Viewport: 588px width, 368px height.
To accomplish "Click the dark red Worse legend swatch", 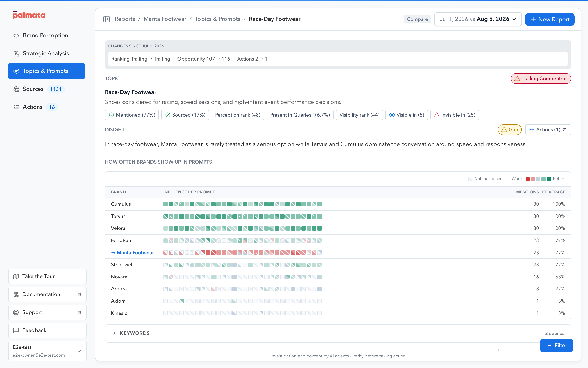I will tap(528, 179).
